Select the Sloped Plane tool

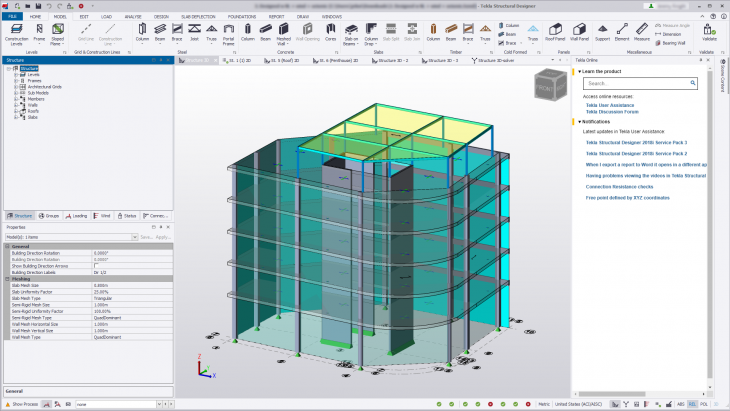tap(58, 34)
